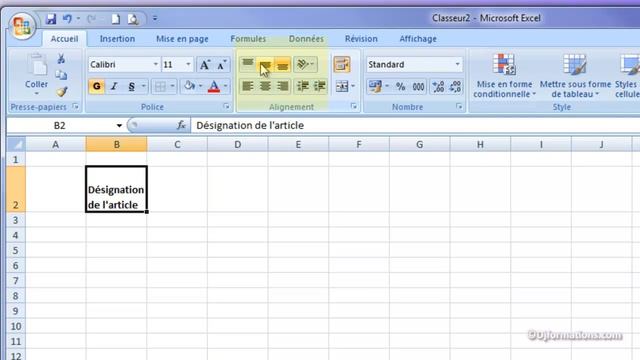Image resolution: width=640 pixels, height=360 pixels.
Task: Undo the last action
Action: coord(67,19)
